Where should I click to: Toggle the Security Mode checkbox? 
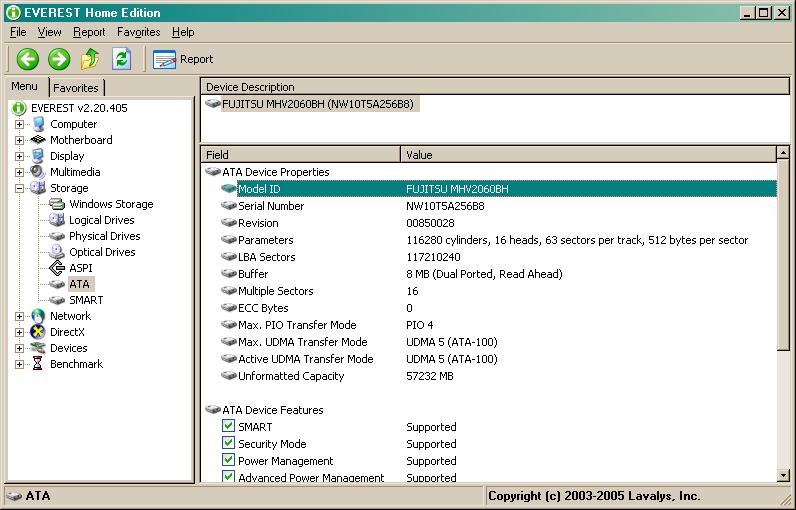click(x=228, y=443)
